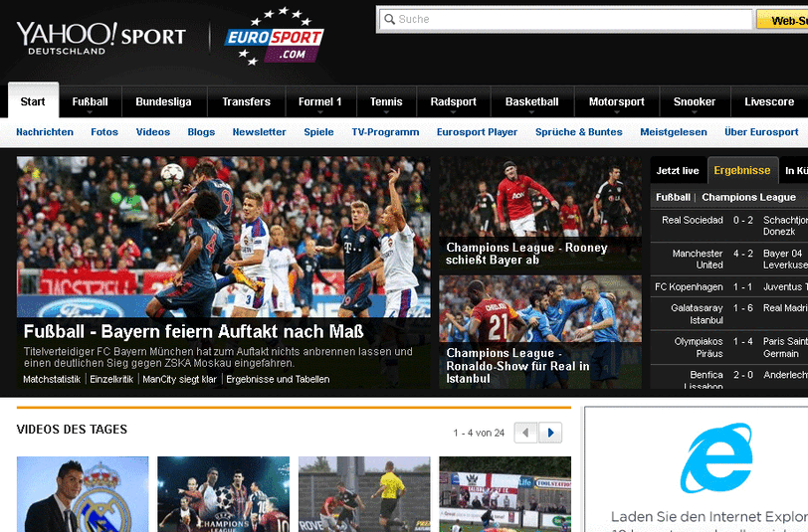Open the Fotos sub-navigation link
Viewport: 808px width, 532px height.
(x=104, y=132)
